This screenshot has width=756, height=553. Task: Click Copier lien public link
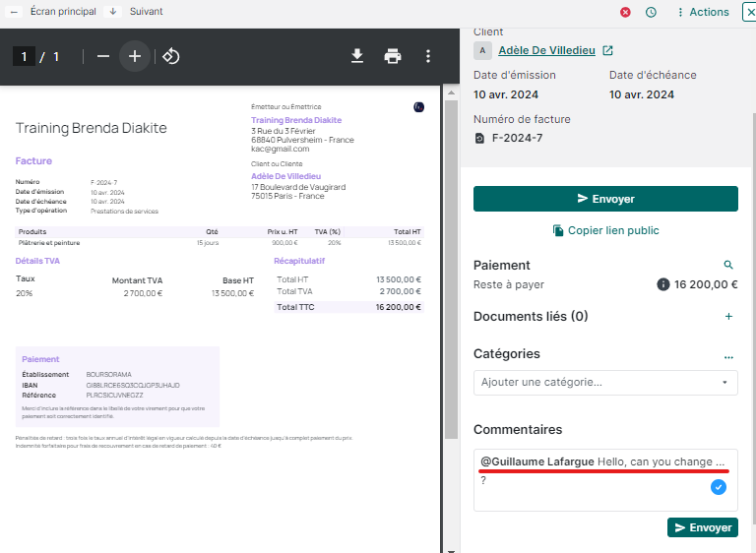pyautogui.click(x=605, y=230)
